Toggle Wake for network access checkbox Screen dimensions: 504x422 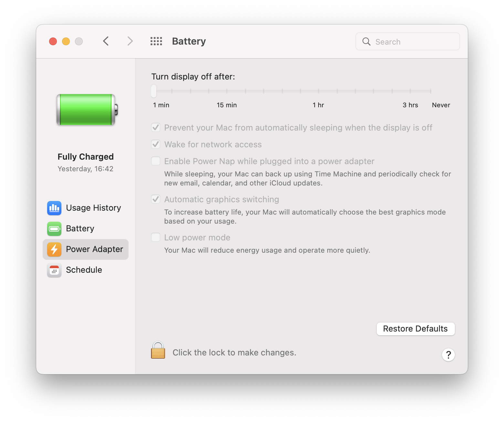[156, 144]
